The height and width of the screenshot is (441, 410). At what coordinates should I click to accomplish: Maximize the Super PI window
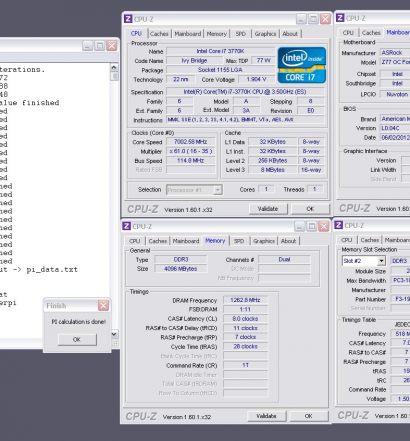coord(100,45)
